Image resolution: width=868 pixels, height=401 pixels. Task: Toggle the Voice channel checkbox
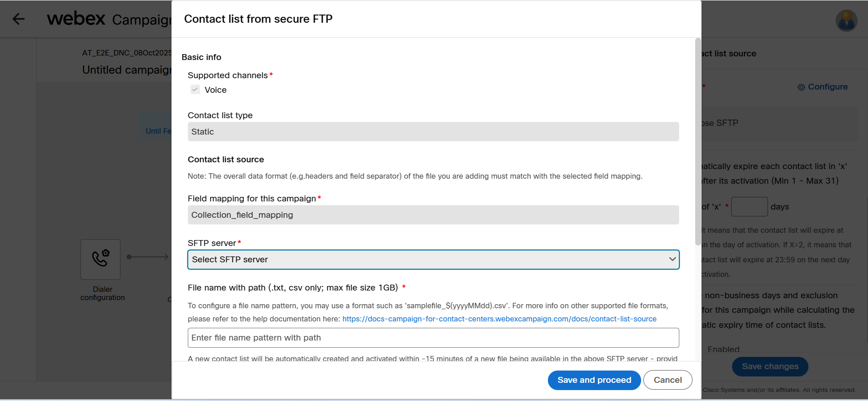tap(195, 90)
